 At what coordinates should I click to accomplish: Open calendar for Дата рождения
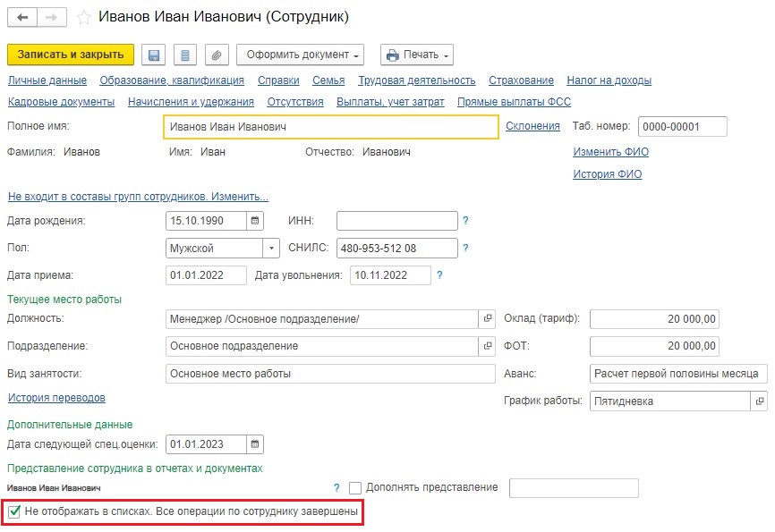coord(255,221)
